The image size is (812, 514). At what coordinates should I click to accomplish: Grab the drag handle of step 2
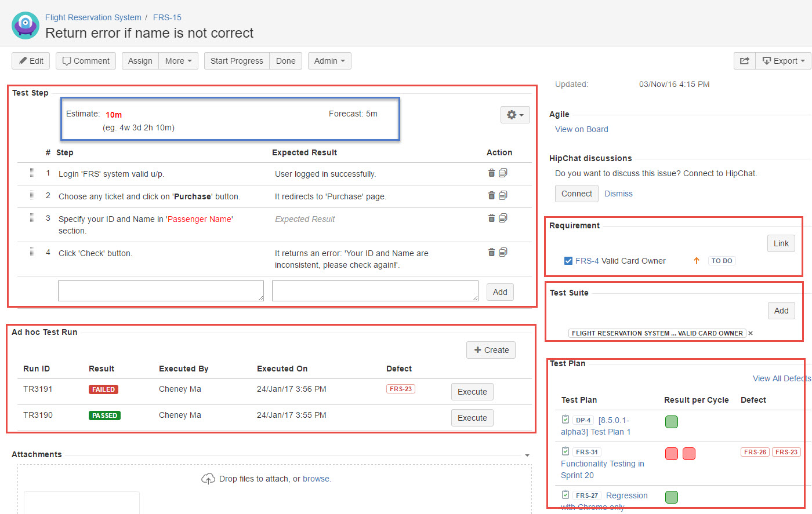[32, 195]
